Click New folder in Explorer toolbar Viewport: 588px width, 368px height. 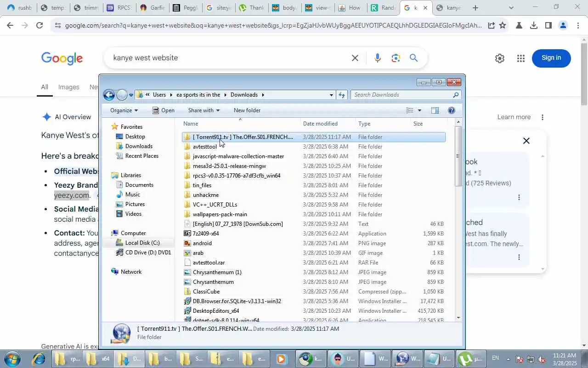click(247, 110)
